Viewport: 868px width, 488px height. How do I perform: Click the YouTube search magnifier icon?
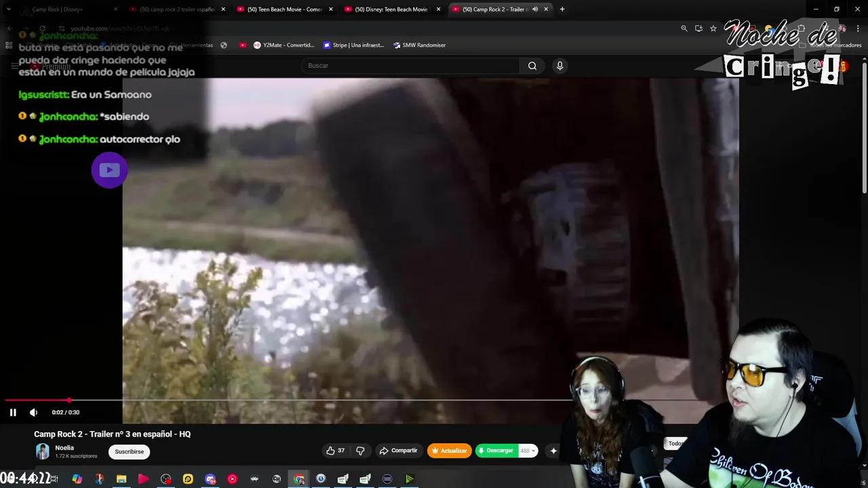click(532, 66)
